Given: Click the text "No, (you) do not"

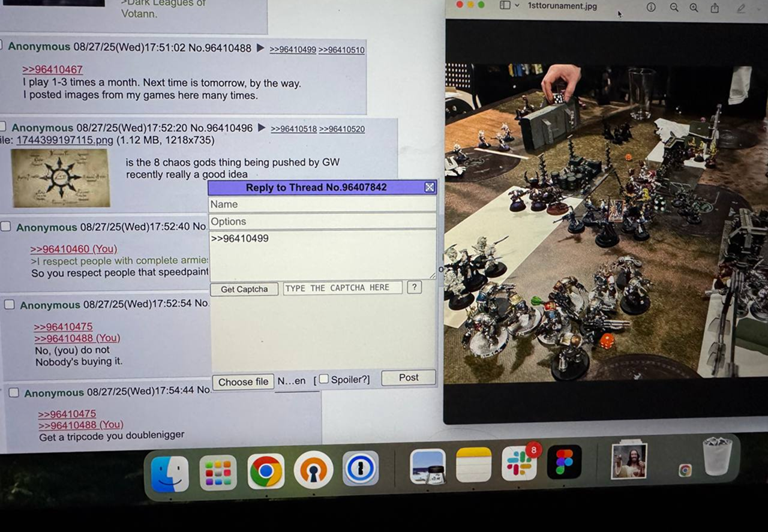Looking at the screenshot, I should click(x=73, y=350).
